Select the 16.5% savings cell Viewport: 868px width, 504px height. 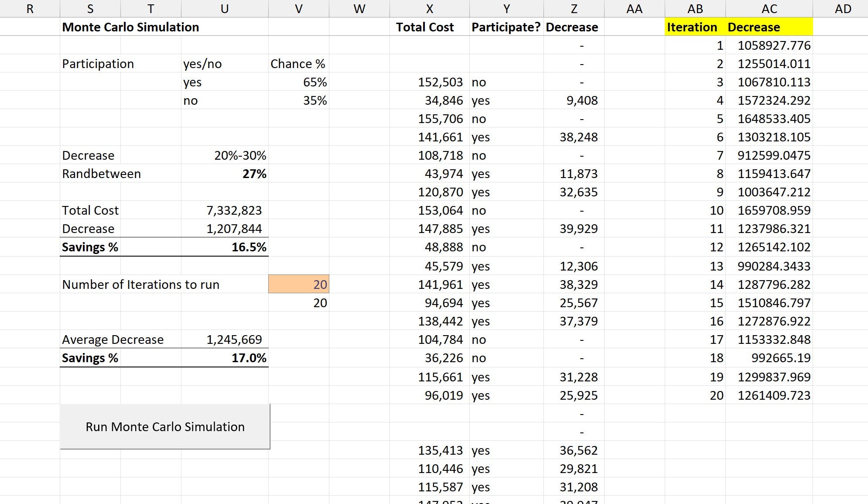point(225,247)
